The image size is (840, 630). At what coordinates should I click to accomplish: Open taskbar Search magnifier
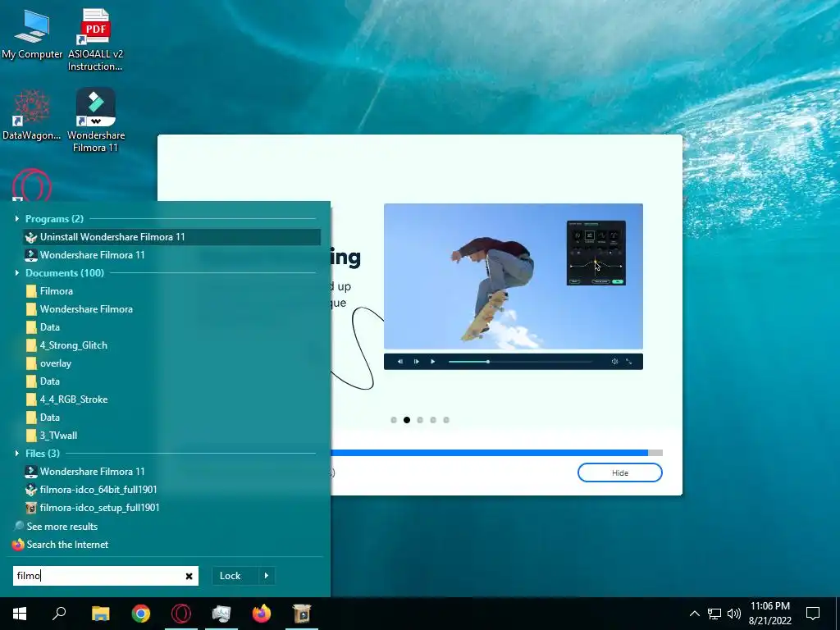[59, 614]
